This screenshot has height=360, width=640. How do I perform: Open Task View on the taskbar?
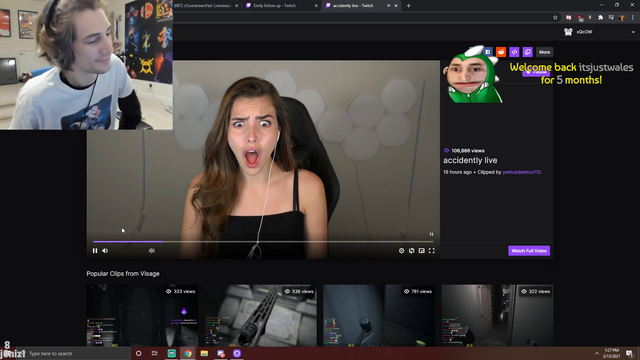pyautogui.click(x=155, y=353)
